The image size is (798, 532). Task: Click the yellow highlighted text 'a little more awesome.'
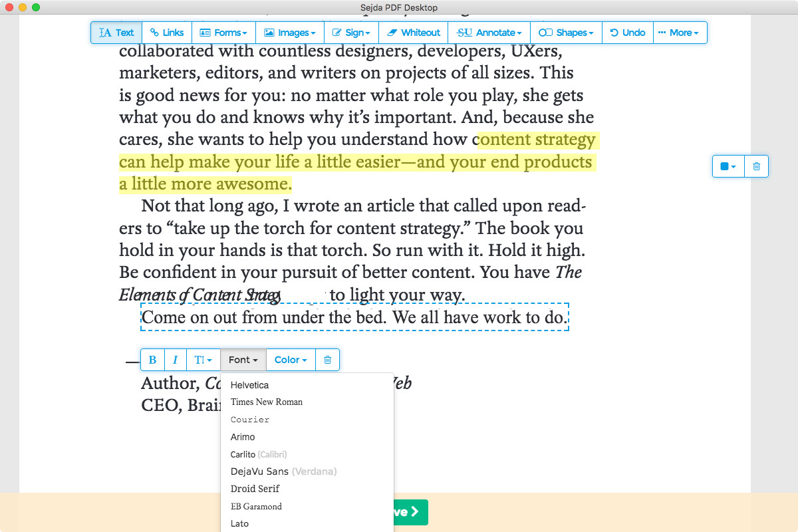[205, 184]
